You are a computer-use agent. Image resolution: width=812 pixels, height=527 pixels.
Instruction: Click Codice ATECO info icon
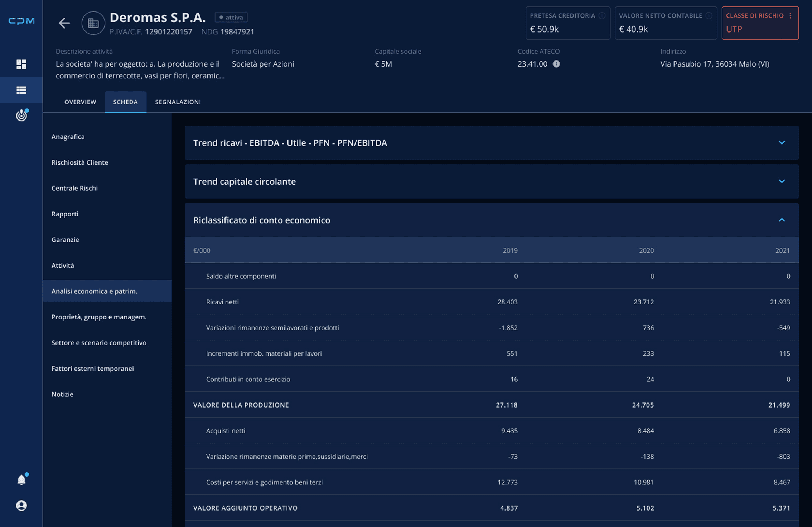(x=556, y=64)
